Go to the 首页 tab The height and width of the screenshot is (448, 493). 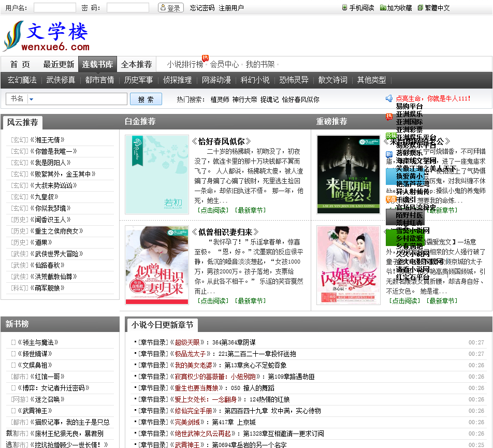[20, 64]
